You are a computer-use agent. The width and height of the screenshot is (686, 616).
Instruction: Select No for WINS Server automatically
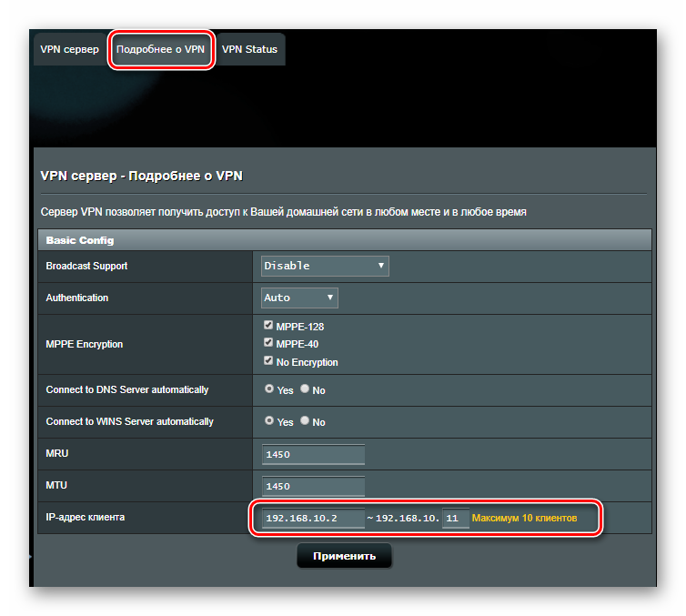305,420
